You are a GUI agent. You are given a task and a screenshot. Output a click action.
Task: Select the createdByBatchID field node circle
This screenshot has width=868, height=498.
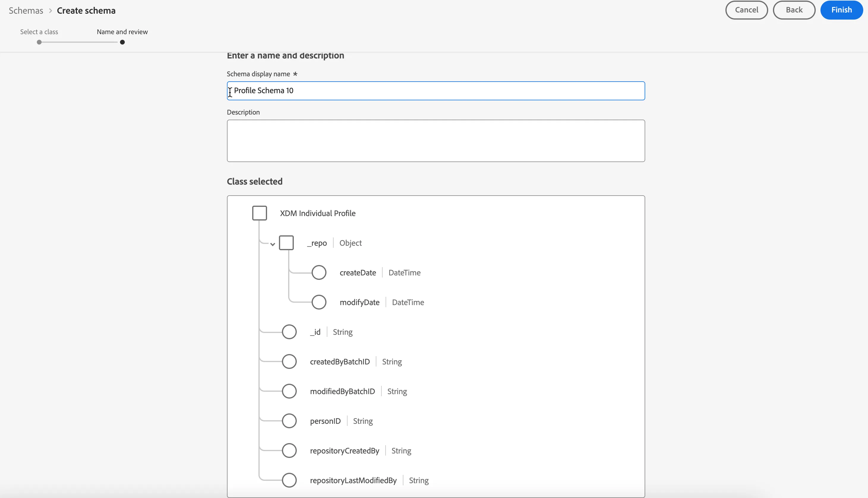(289, 361)
